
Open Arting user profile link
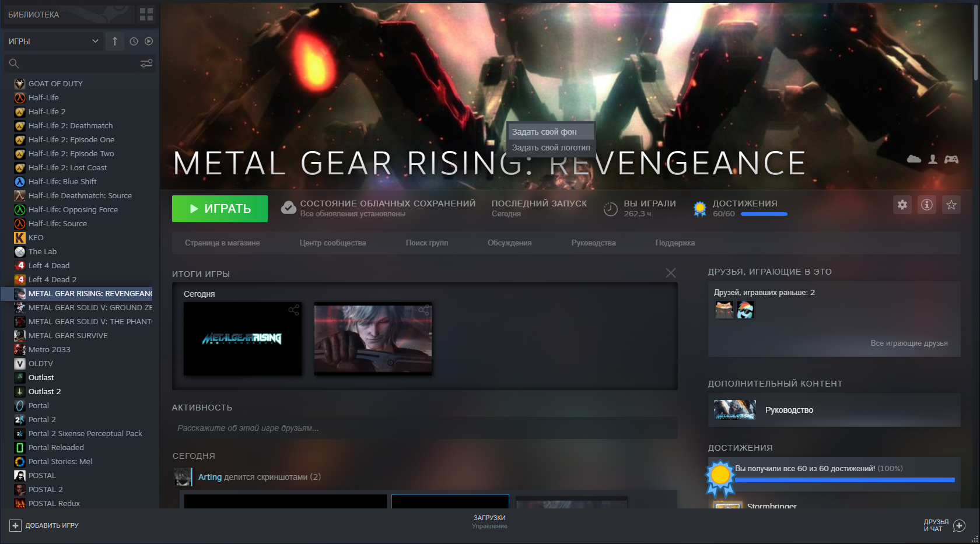(x=210, y=477)
